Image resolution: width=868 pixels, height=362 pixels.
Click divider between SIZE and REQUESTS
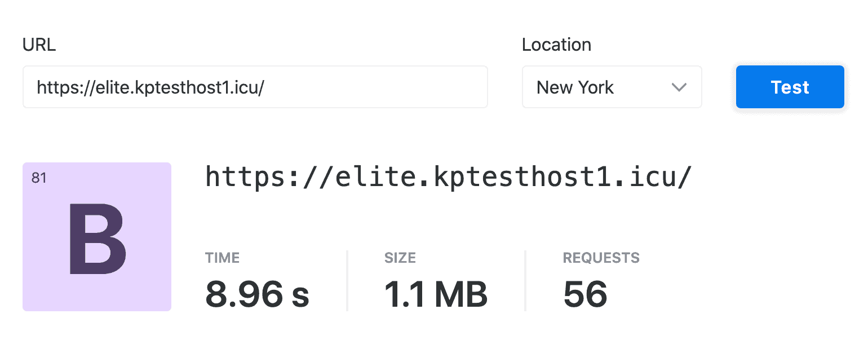tap(525, 280)
